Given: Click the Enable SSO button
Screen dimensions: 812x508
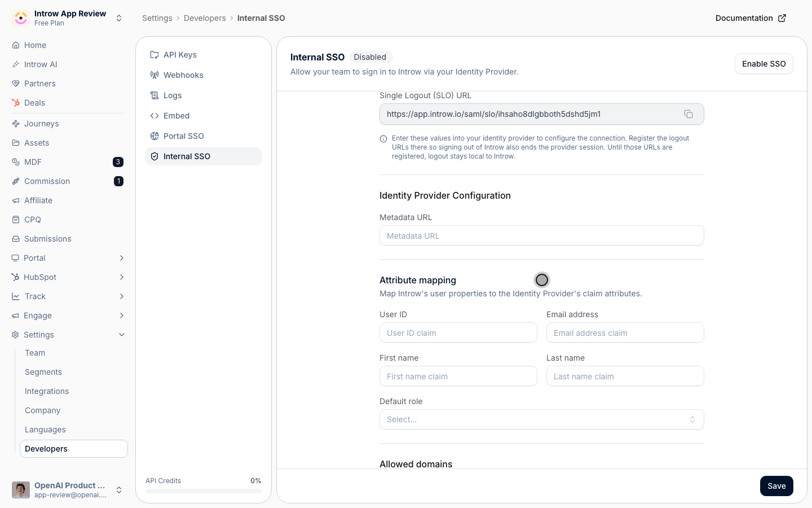Looking at the screenshot, I should 764,64.
